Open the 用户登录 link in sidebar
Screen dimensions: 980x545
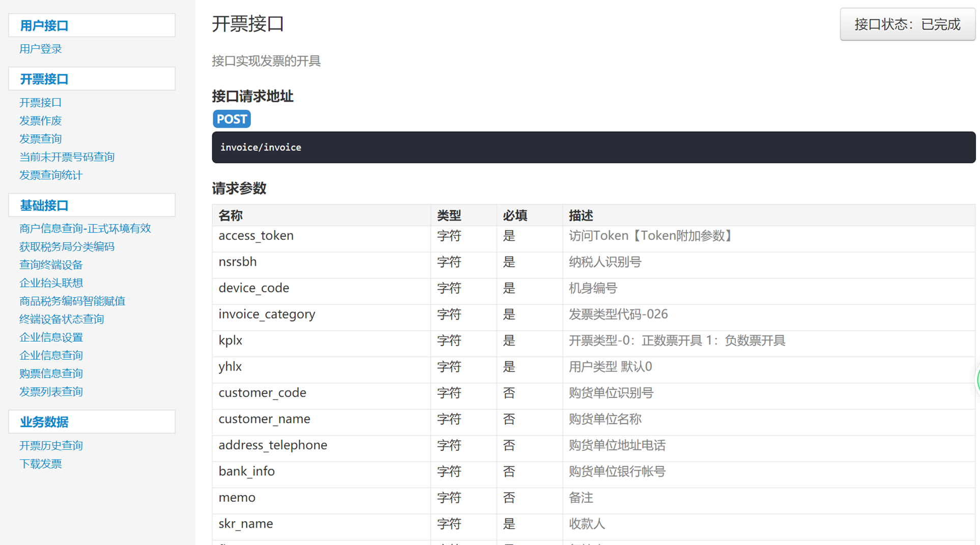point(41,49)
